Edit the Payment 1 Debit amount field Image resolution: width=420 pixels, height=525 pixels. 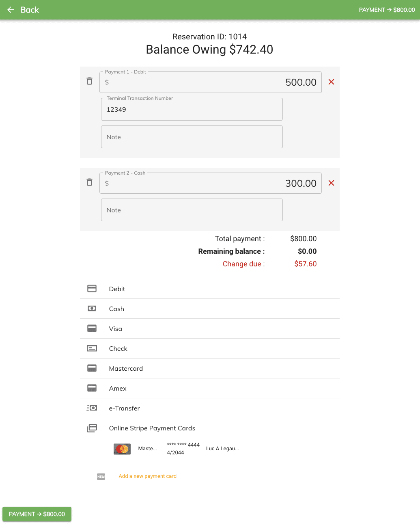pos(211,82)
